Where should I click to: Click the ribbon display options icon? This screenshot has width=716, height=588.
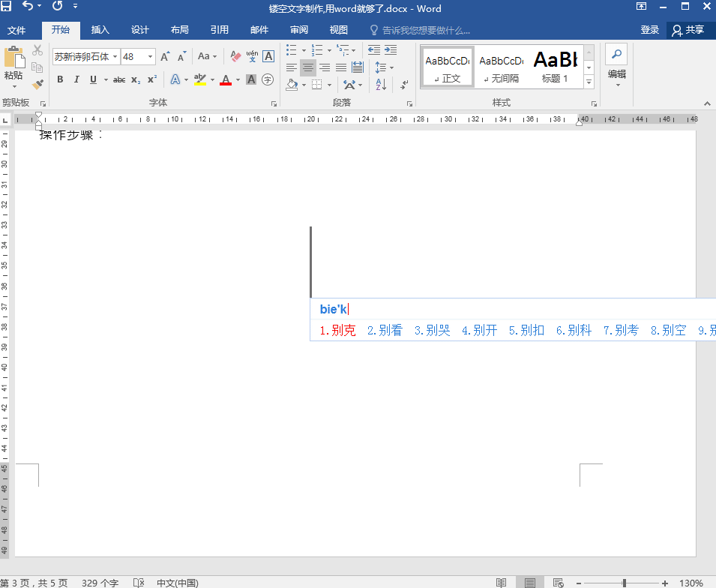point(642,7)
